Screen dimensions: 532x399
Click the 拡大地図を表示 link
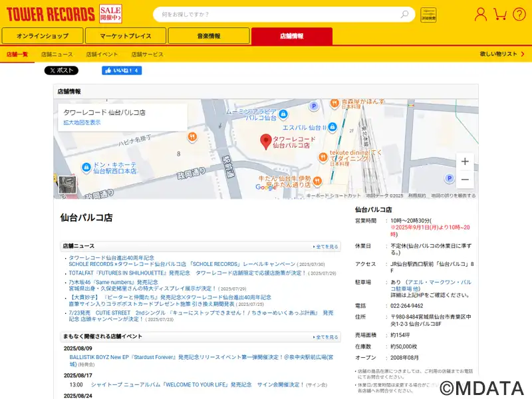point(82,122)
